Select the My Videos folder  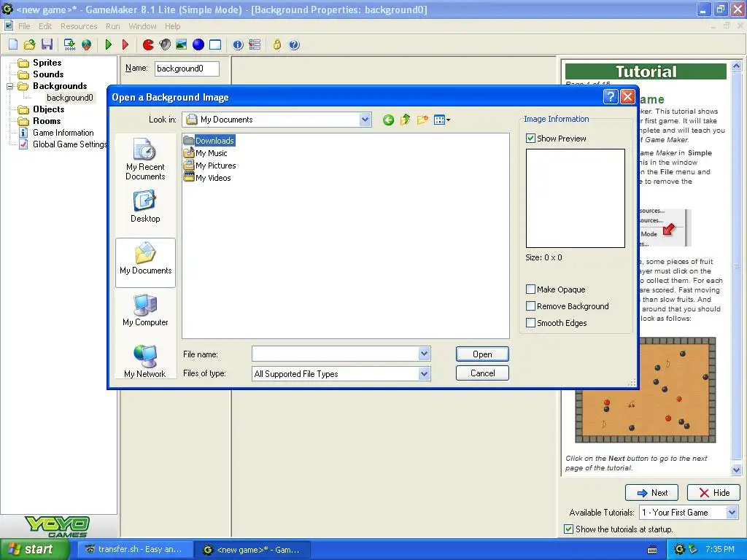click(x=207, y=178)
